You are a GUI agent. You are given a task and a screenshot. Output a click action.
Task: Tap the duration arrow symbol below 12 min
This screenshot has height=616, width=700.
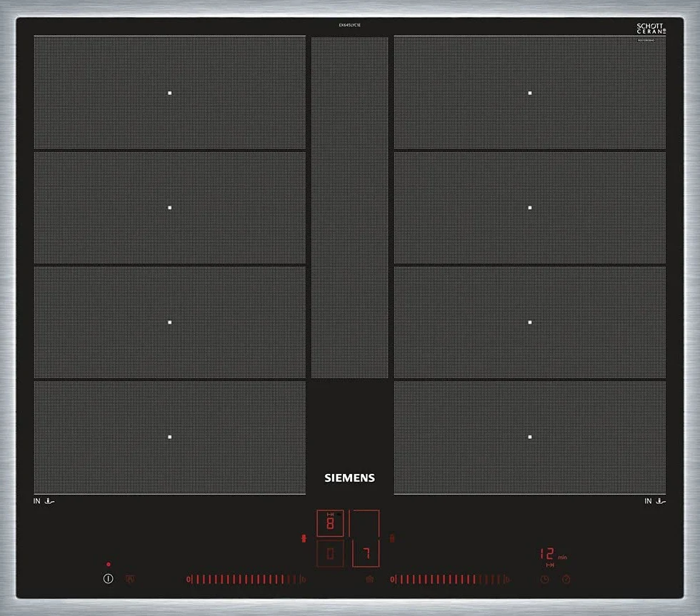[x=550, y=565]
